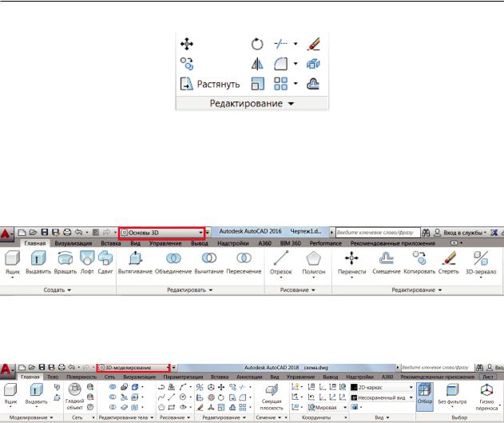Image resolution: width=504 pixels, height=423 pixels.
Task: Open the 2D-каркас visual style dropdown
Action: [x=382, y=387]
